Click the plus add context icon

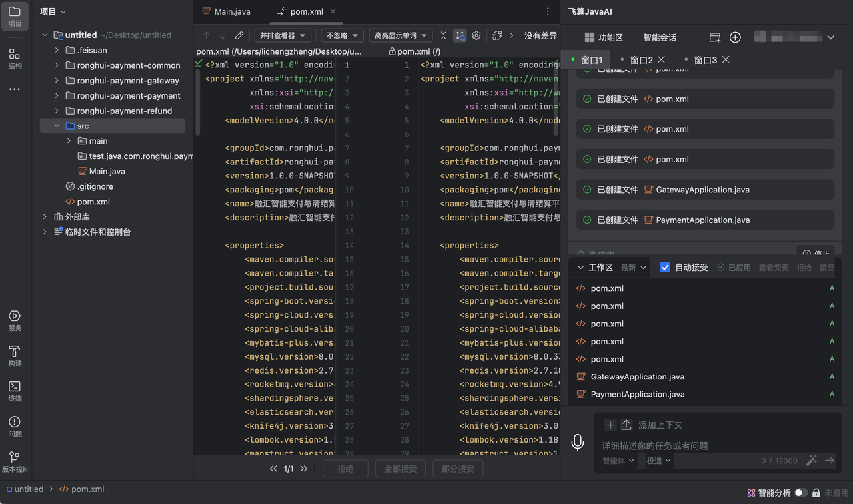tap(610, 425)
